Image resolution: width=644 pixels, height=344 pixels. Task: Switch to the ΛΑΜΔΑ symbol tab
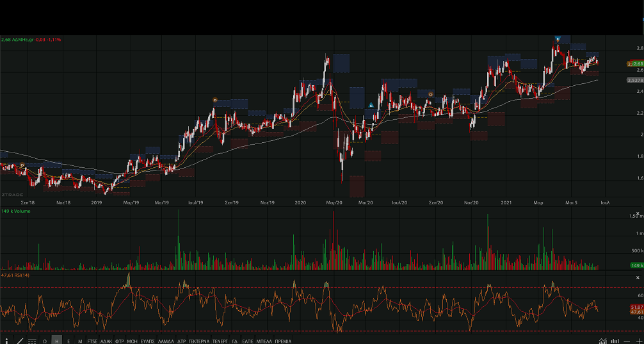166,340
